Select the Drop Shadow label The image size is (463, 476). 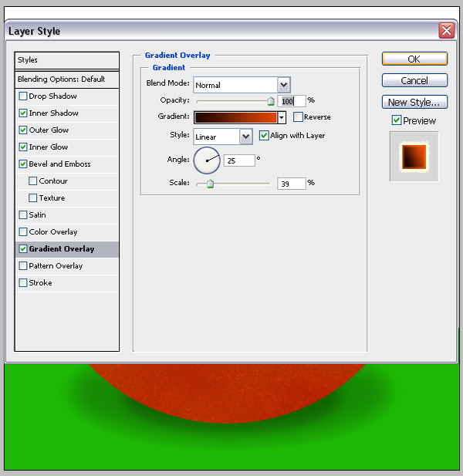tap(52, 96)
